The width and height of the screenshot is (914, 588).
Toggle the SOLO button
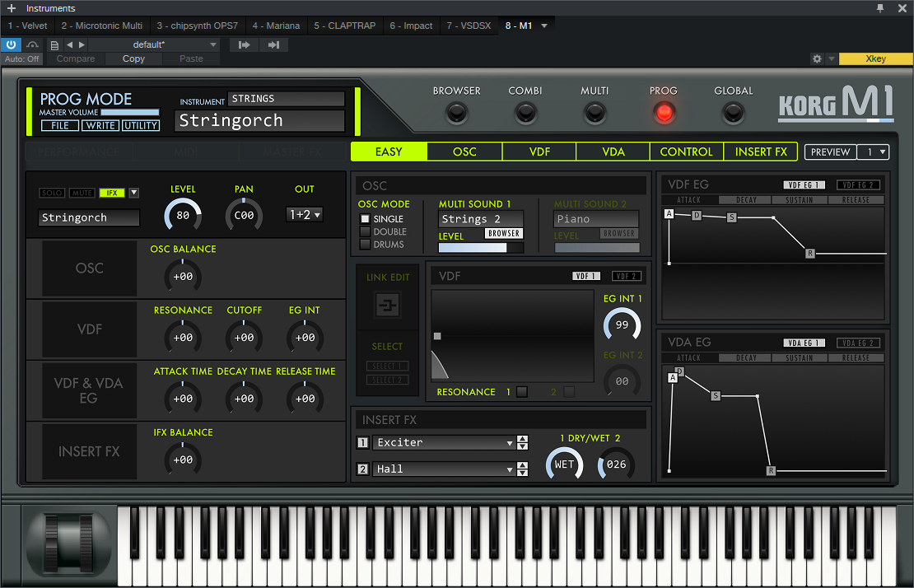[x=52, y=193]
